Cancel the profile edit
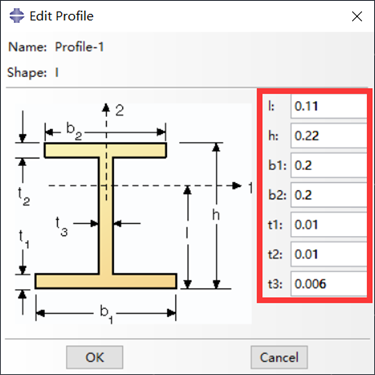Image resolution: width=375 pixels, height=375 pixels. click(x=279, y=357)
